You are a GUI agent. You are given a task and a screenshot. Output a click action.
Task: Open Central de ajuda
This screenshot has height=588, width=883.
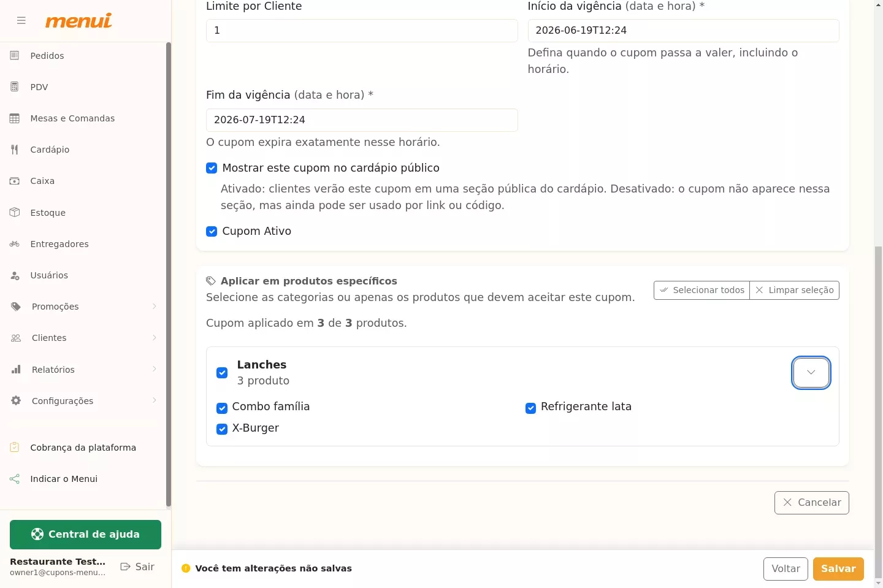coord(85,535)
